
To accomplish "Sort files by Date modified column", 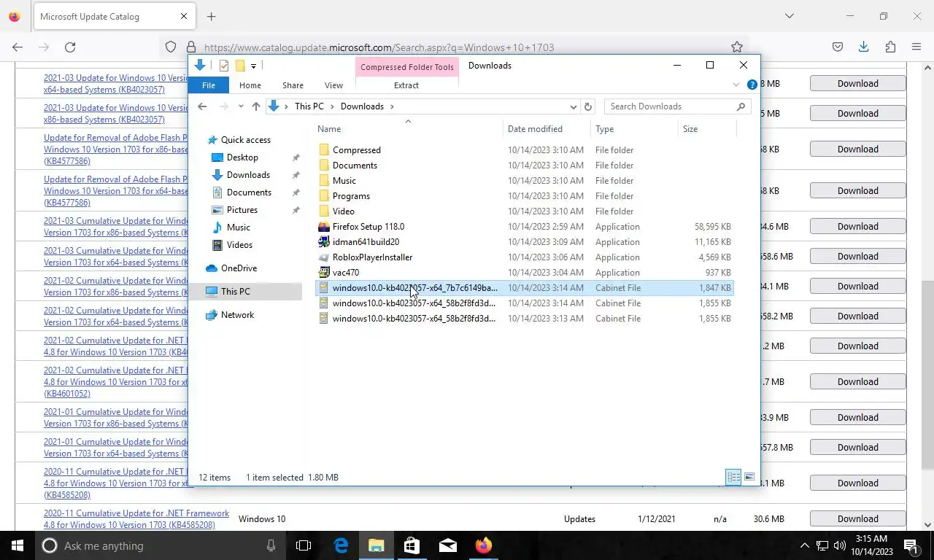I will tap(547, 129).
